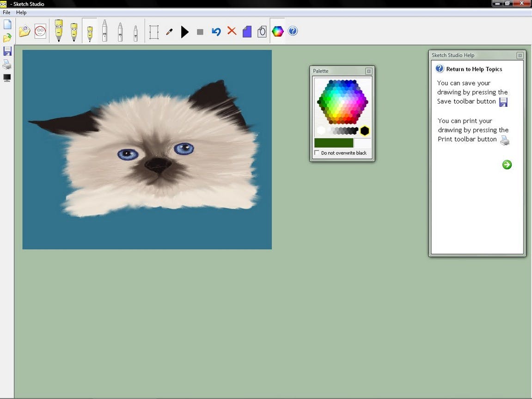The height and width of the screenshot is (399, 532).
Task: Choose the medium yellow pencil tool
Action: (74, 32)
